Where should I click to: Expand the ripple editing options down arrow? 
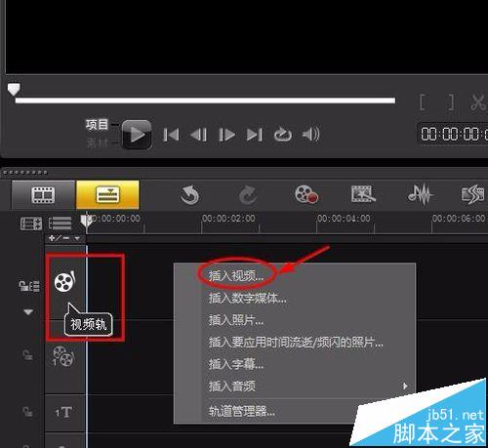pos(28,312)
